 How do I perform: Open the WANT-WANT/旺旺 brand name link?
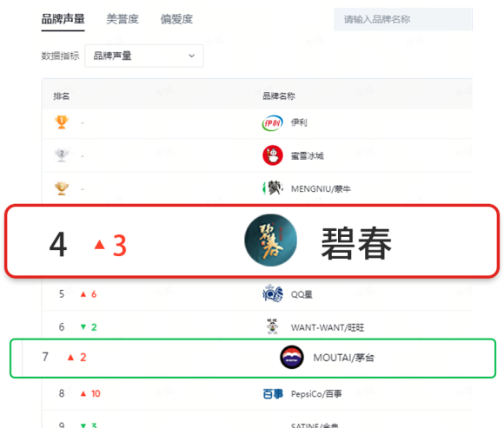coord(328,327)
